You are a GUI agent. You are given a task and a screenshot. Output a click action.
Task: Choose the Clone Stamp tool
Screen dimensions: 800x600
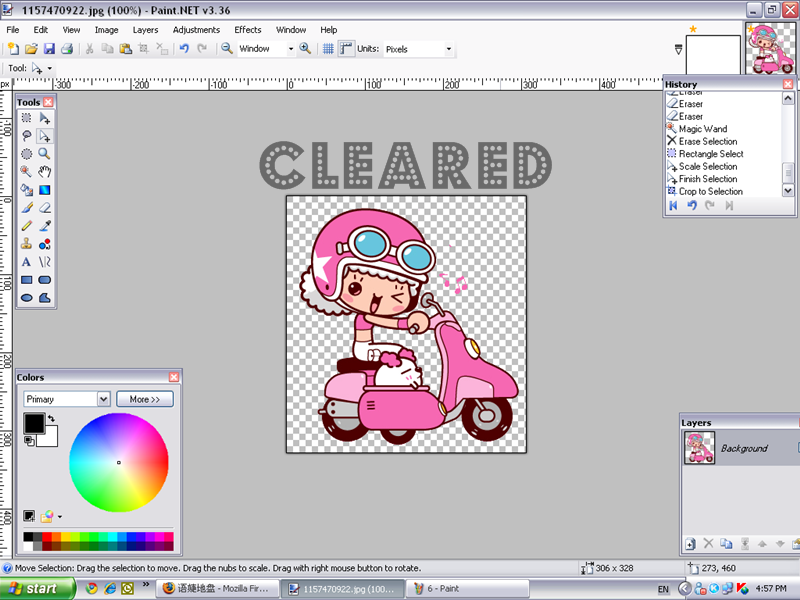(x=27, y=244)
